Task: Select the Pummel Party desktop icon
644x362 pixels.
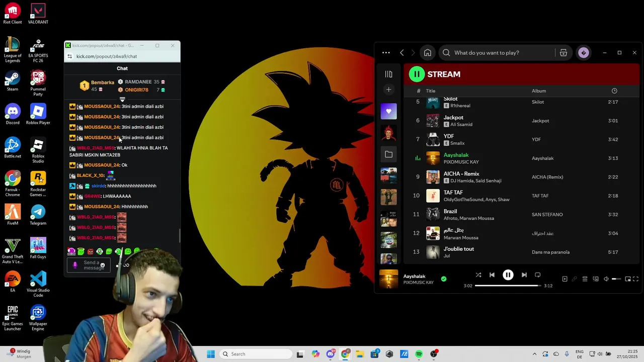Action: (38, 83)
